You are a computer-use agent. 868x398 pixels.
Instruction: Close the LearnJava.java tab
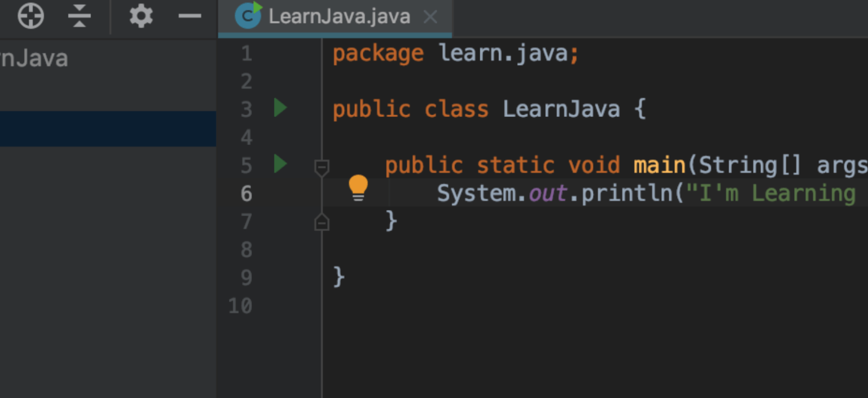coord(430,16)
